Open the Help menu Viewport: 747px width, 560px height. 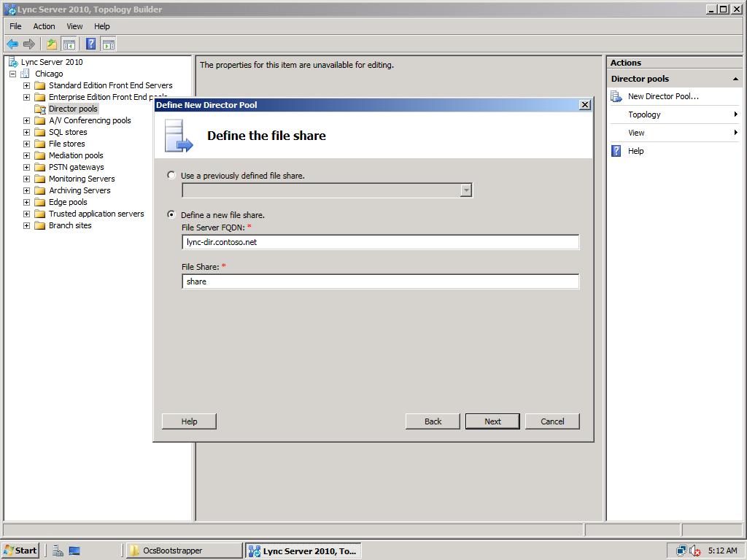(101, 26)
